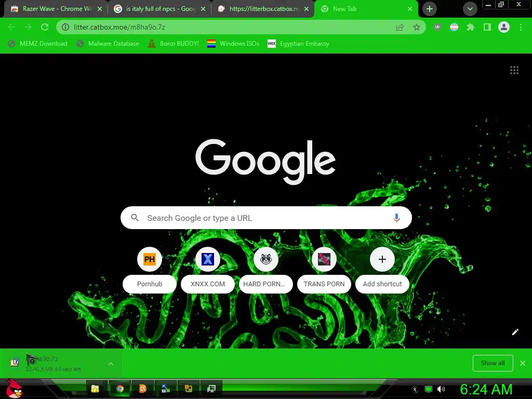Image resolution: width=532 pixels, height=399 pixels.
Task: Expand download options chevron for a9o.7z
Action: [x=111, y=364]
